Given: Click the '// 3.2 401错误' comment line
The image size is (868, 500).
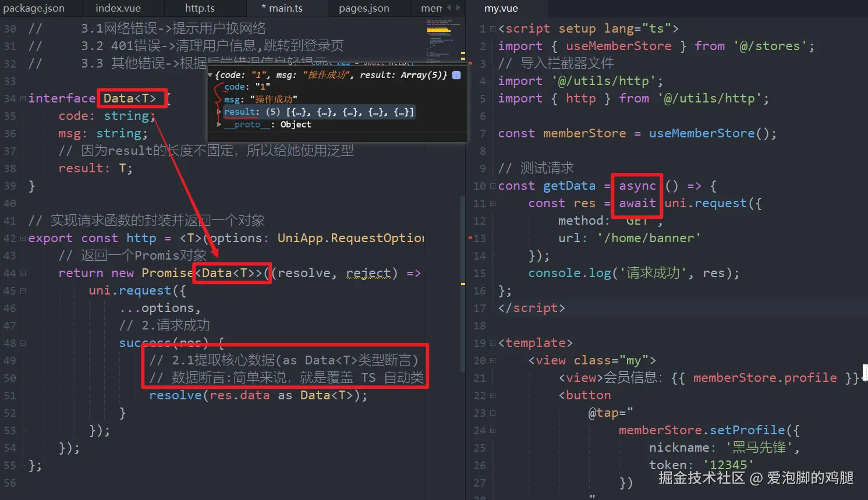Looking at the screenshot, I should click(x=186, y=46).
